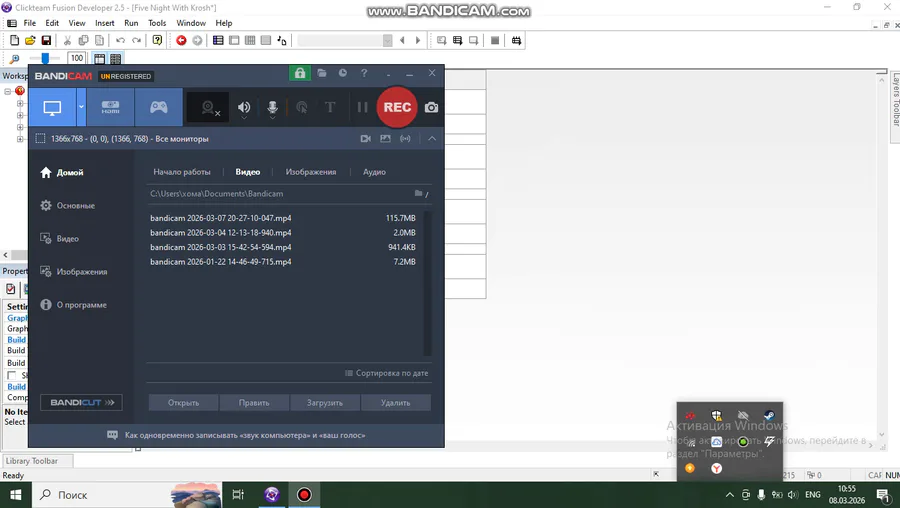Switch to the Начало работы tab
The height and width of the screenshot is (508, 900).
tap(182, 172)
